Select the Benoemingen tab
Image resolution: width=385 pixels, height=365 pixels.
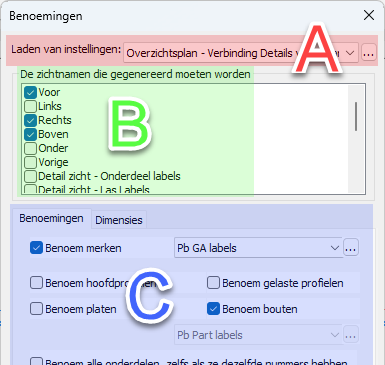51,219
